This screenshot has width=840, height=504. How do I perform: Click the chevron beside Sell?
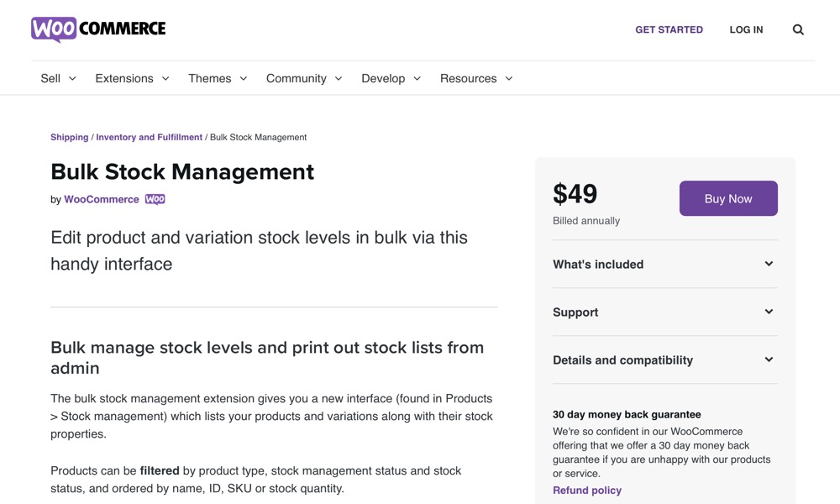tap(72, 79)
